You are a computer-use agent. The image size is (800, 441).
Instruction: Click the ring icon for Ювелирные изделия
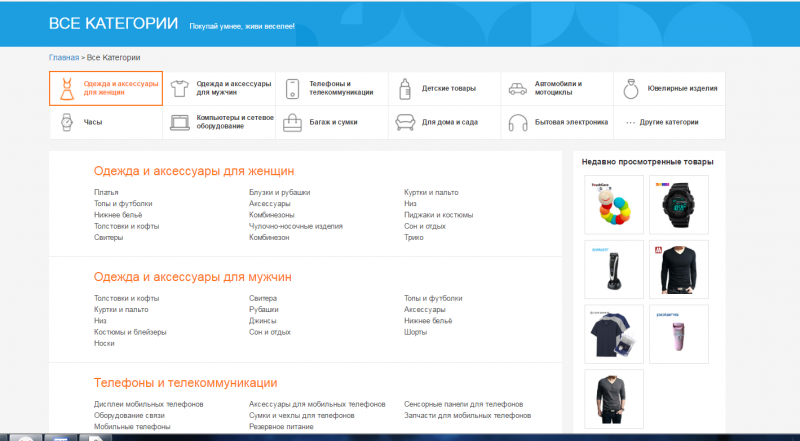point(631,89)
